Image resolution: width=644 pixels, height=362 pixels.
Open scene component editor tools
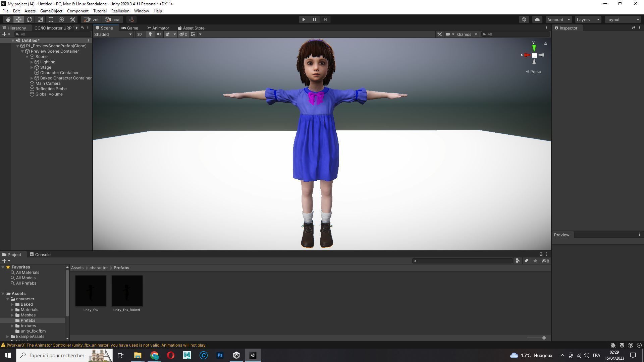click(x=439, y=34)
